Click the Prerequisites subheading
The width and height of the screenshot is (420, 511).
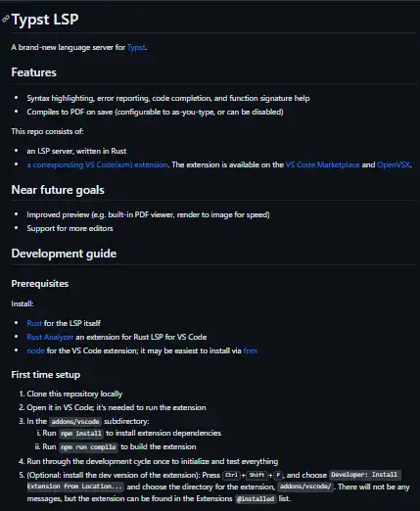click(x=40, y=284)
